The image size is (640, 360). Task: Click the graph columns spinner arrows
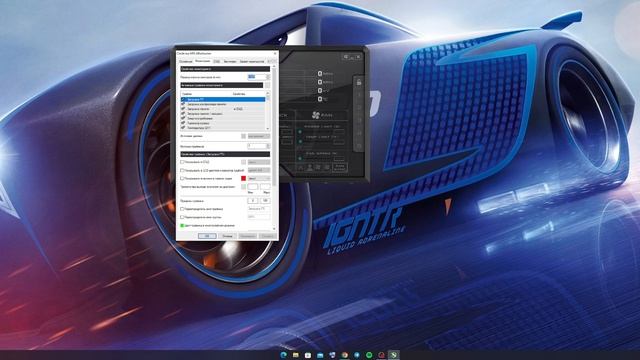(x=268, y=146)
